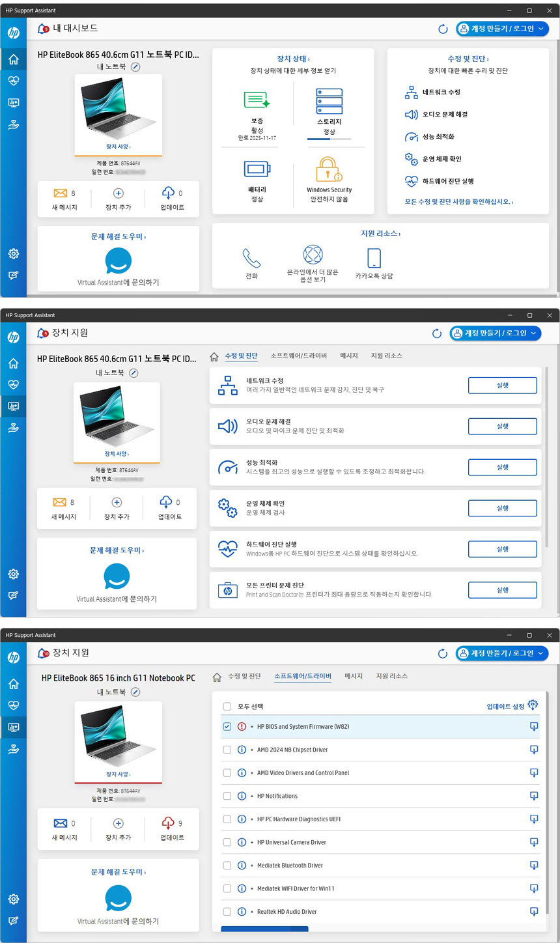Viewport: 560px width, 947px height.
Task: Open the 배터리 status icon
Action: pyautogui.click(x=257, y=170)
